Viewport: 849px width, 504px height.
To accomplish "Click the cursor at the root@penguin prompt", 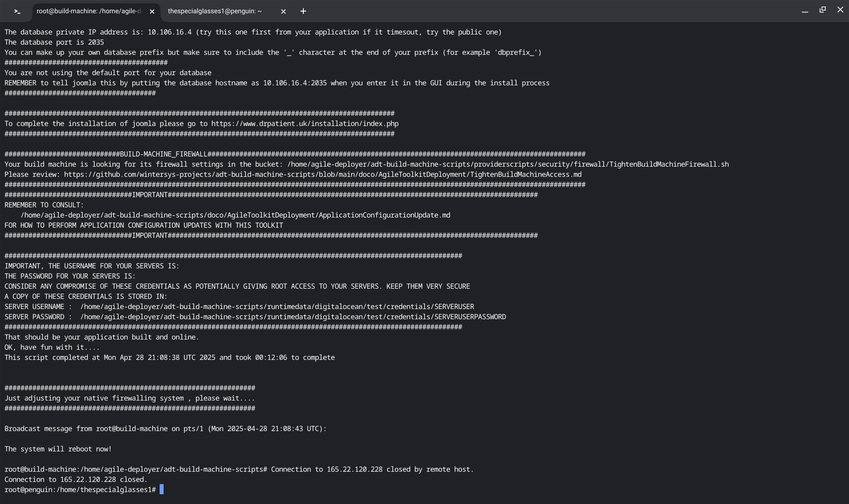I will (x=162, y=489).
